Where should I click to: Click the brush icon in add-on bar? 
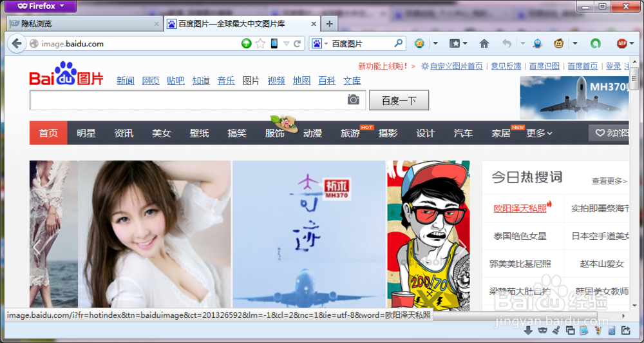pyautogui.click(x=556, y=330)
